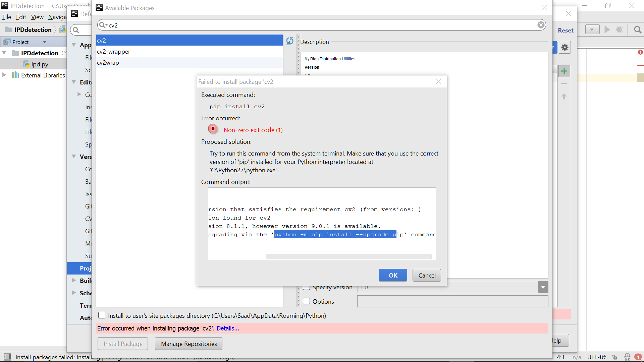Open the Details... error link
644x362 pixels.
228,328
